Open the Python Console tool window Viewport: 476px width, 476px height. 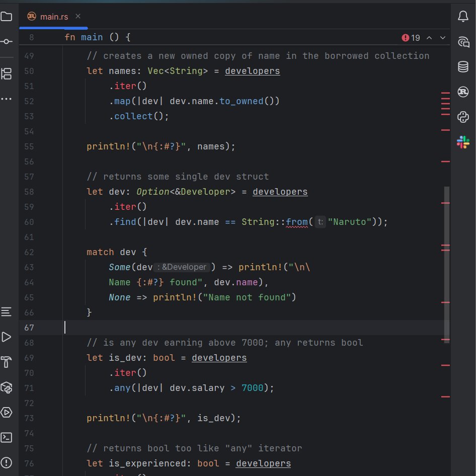pyautogui.click(x=463, y=117)
